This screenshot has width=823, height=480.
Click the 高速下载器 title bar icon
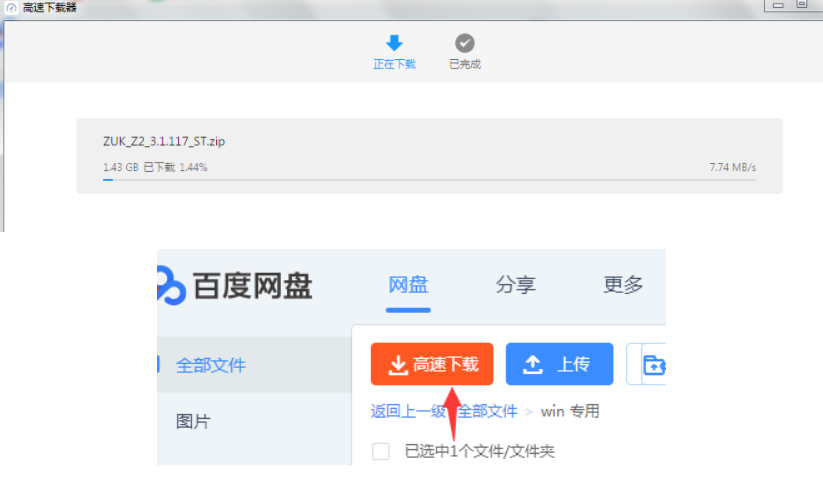[x=11, y=7]
